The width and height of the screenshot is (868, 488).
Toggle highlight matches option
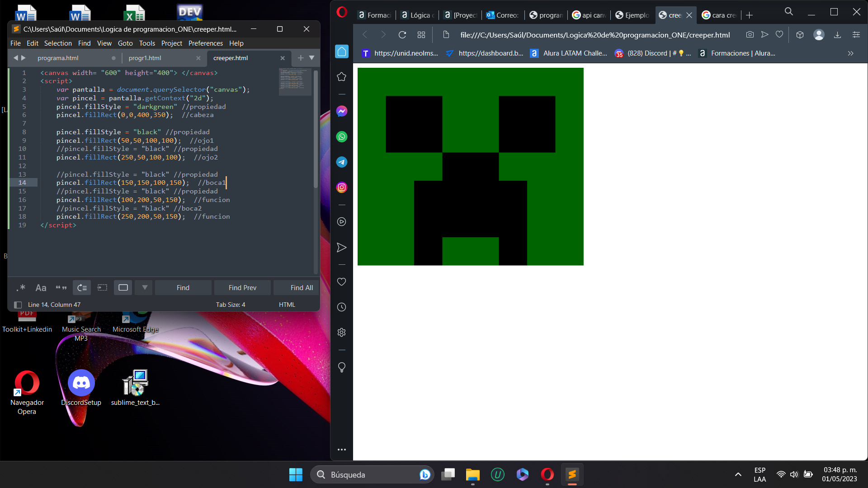coord(123,288)
